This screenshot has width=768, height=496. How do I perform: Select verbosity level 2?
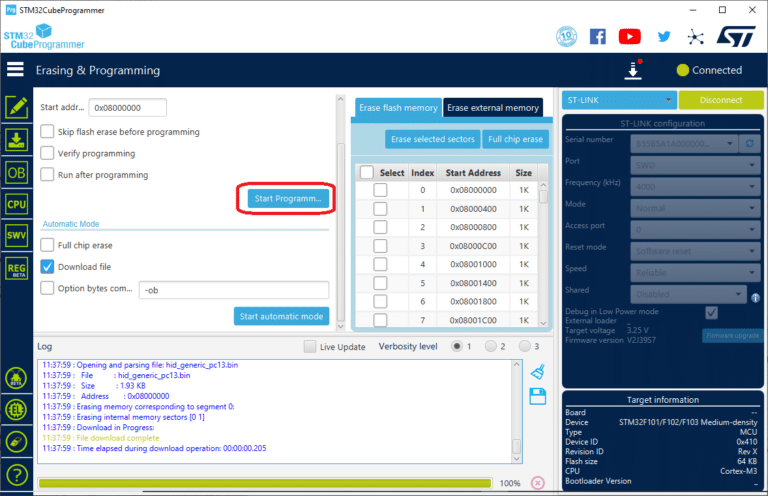(491, 346)
